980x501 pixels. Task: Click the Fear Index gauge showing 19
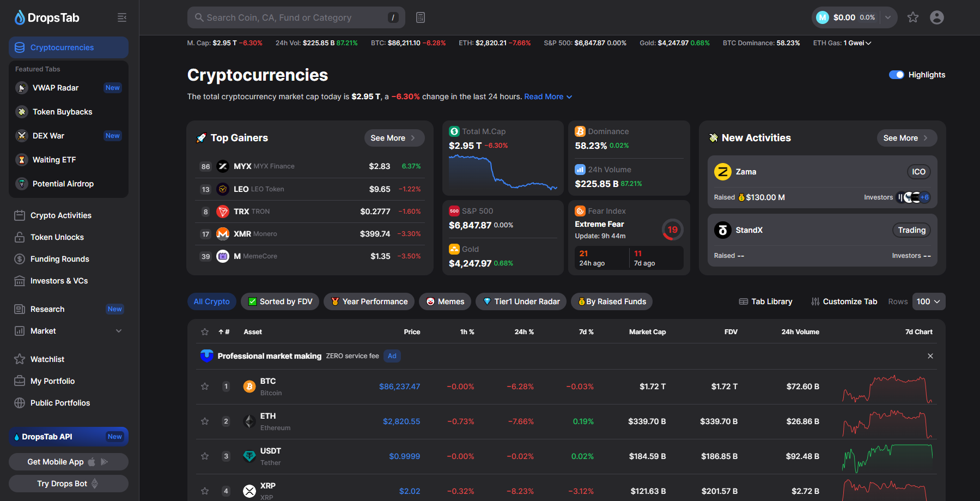673,230
